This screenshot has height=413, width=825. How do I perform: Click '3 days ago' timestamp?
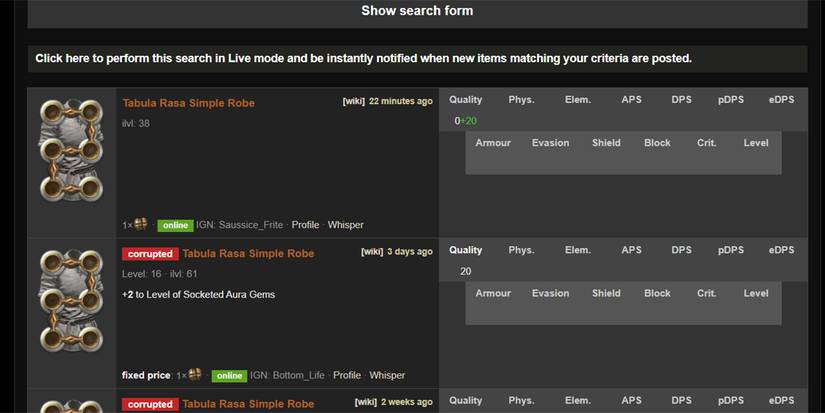click(410, 251)
